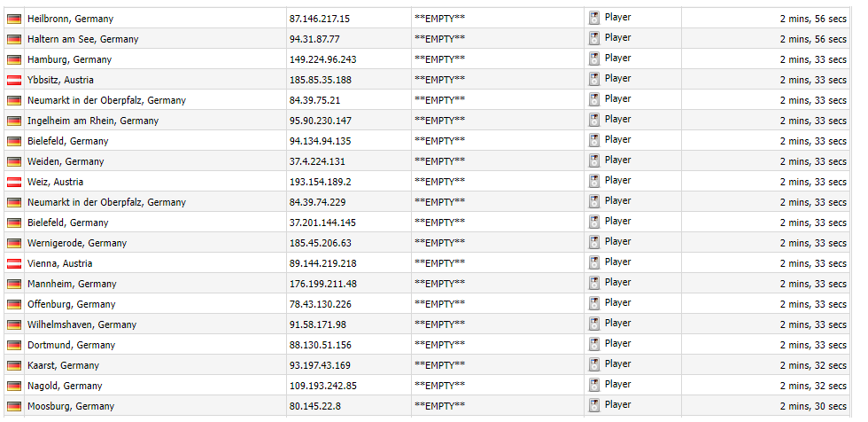The width and height of the screenshot is (868, 422).
Task: Click the German flag beside Heilbronn
Action: click(x=14, y=19)
